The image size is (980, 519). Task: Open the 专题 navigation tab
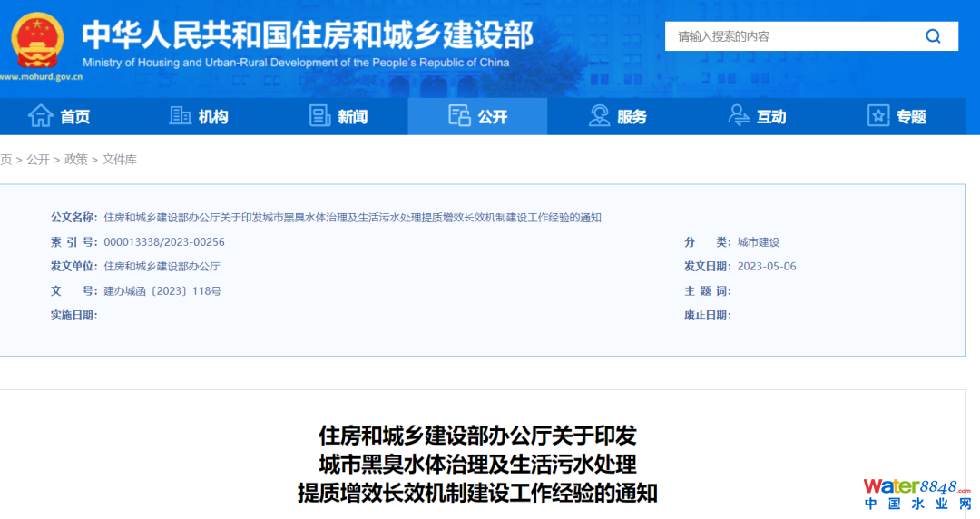910,117
